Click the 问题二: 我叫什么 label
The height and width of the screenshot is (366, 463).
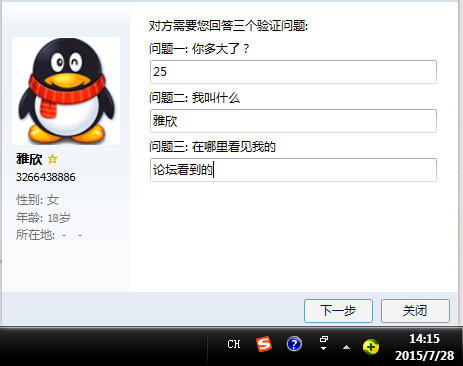[x=194, y=98]
